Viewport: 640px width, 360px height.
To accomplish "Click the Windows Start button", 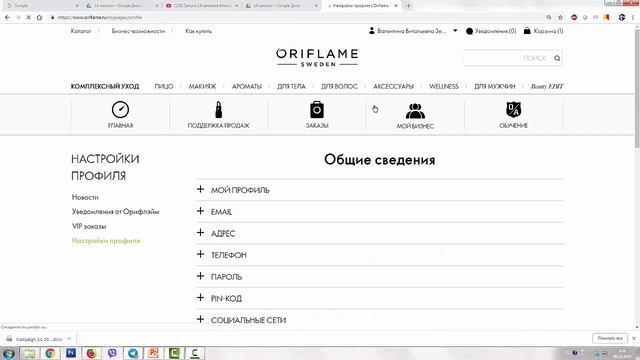I will coord(9,353).
